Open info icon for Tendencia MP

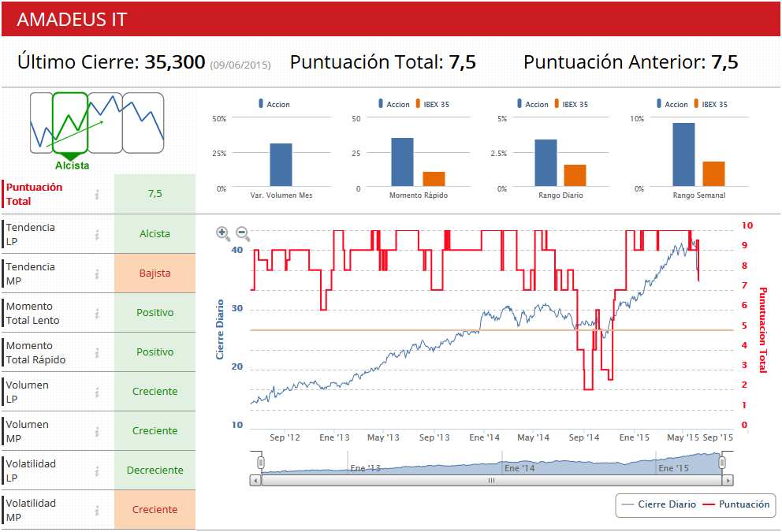pos(97,273)
